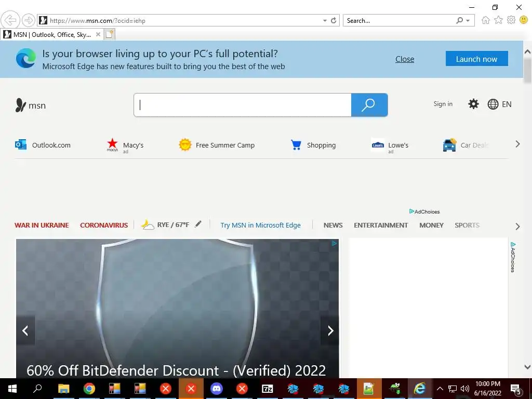Screen dimensions: 532x399
Task: Open 7-Zip from the taskbar
Action: click(x=268, y=389)
